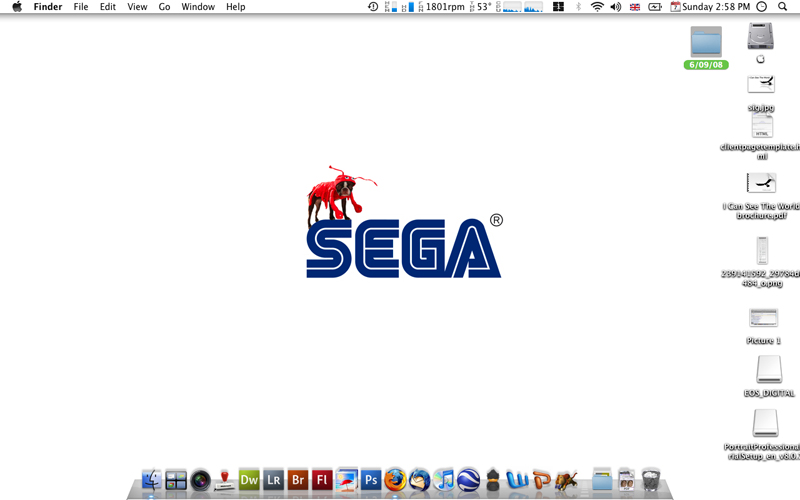This screenshot has height=500, width=800.
Task: Click the Spaces menu bar icon
Action: click(559, 7)
